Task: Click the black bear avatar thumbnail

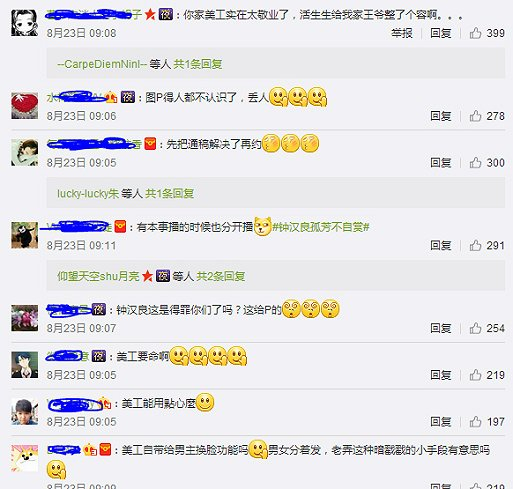Action: 25,235
